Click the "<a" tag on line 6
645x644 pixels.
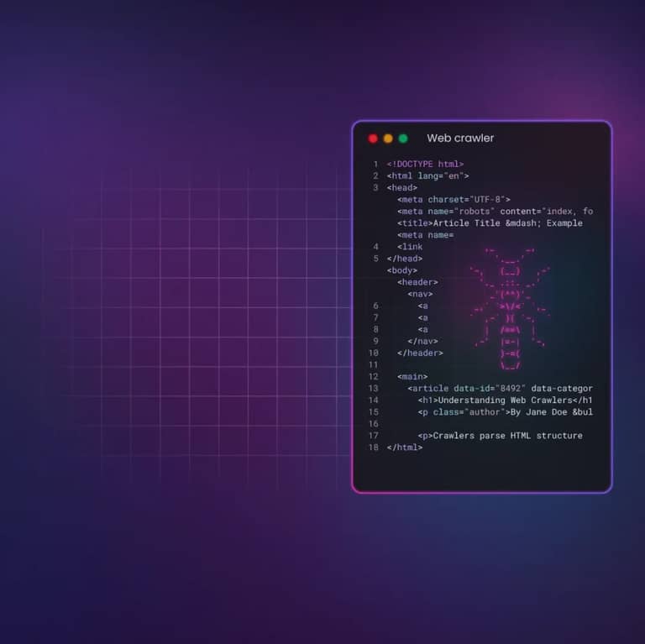tap(423, 306)
